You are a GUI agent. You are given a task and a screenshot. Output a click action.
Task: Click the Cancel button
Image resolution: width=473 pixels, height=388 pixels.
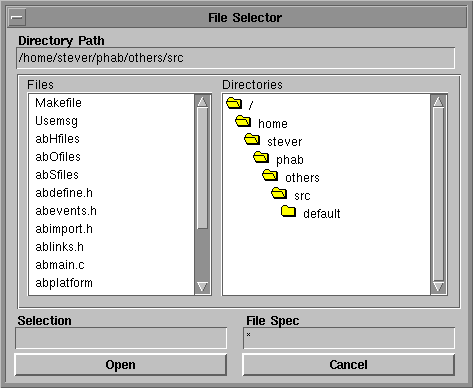tap(349, 365)
